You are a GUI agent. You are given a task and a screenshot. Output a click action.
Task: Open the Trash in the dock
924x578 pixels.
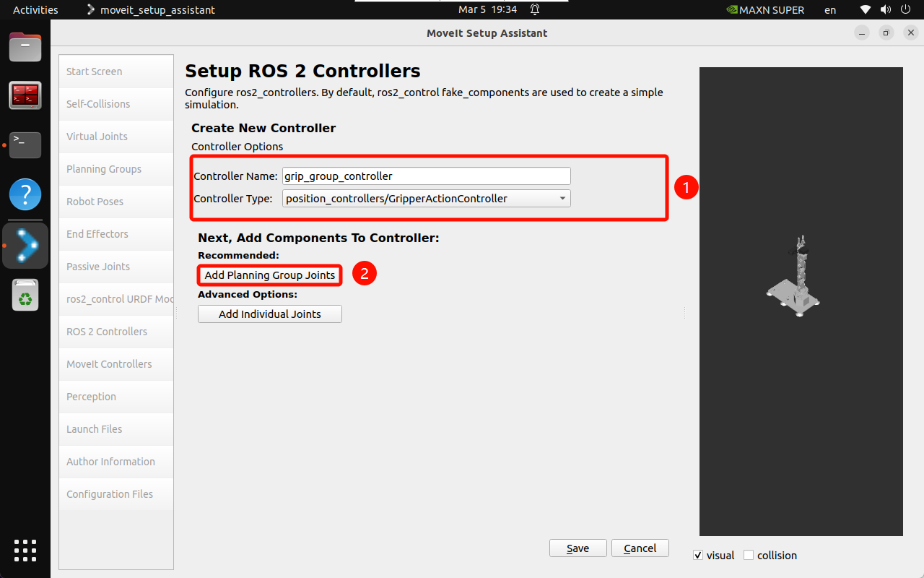(25, 296)
